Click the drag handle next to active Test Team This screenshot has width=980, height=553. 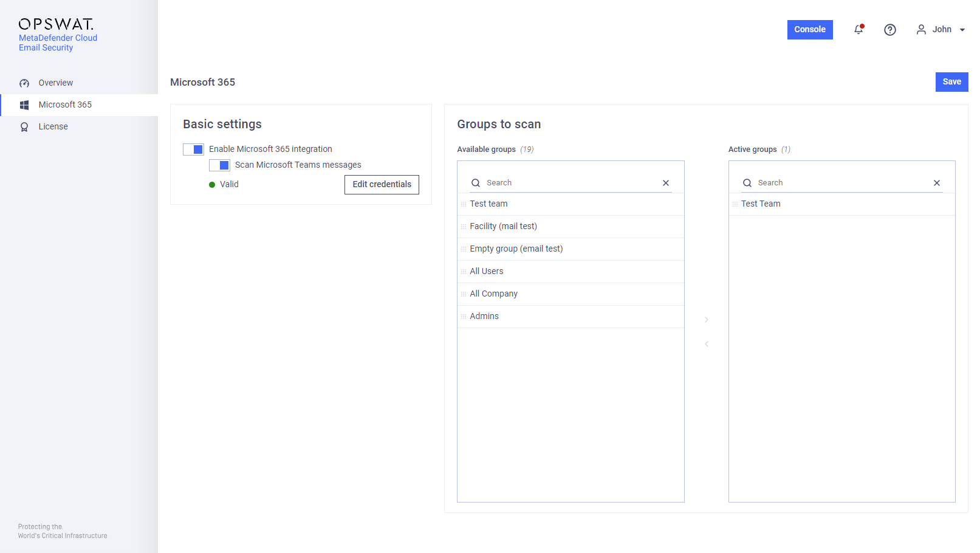pyautogui.click(x=735, y=204)
